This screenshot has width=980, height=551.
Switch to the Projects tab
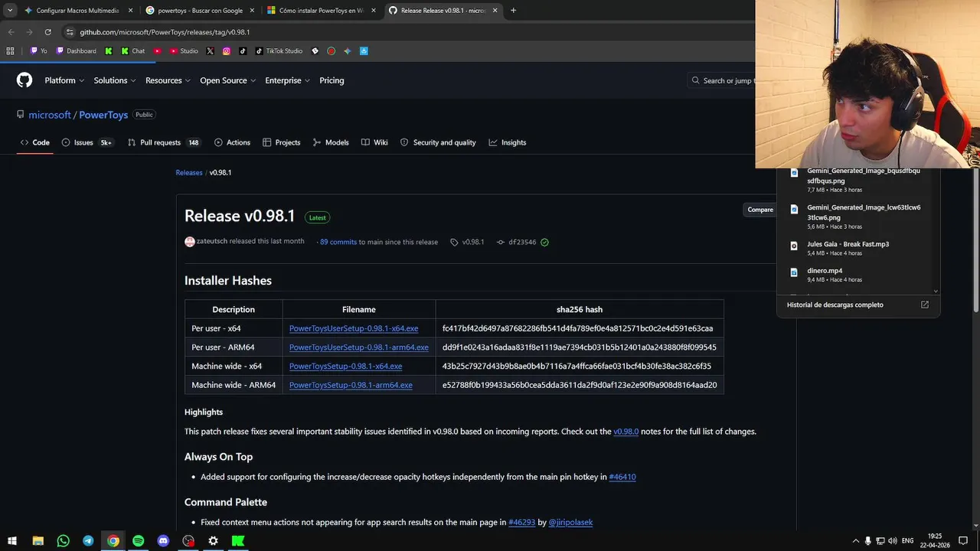pyautogui.click(x=281, y=142)
